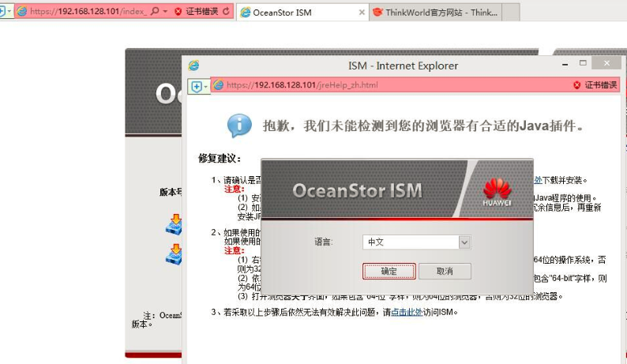Open security shield dropdown in ISM popup

(199, 86)
